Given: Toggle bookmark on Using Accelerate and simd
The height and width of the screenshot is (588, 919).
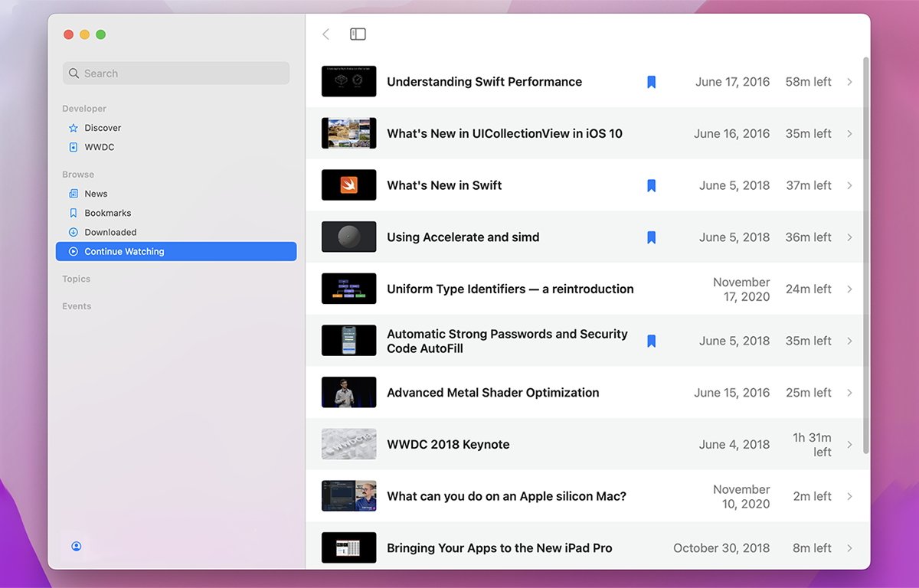Looking at the screenshot, I should [651, 237].
